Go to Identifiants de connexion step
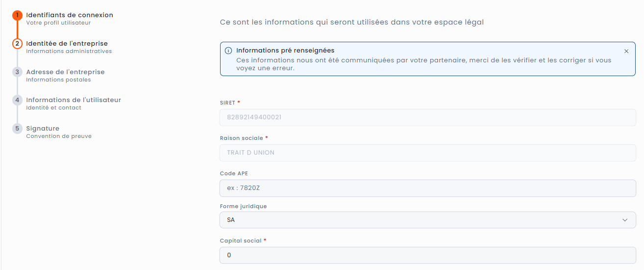644x270 pixels. [70, 15]
